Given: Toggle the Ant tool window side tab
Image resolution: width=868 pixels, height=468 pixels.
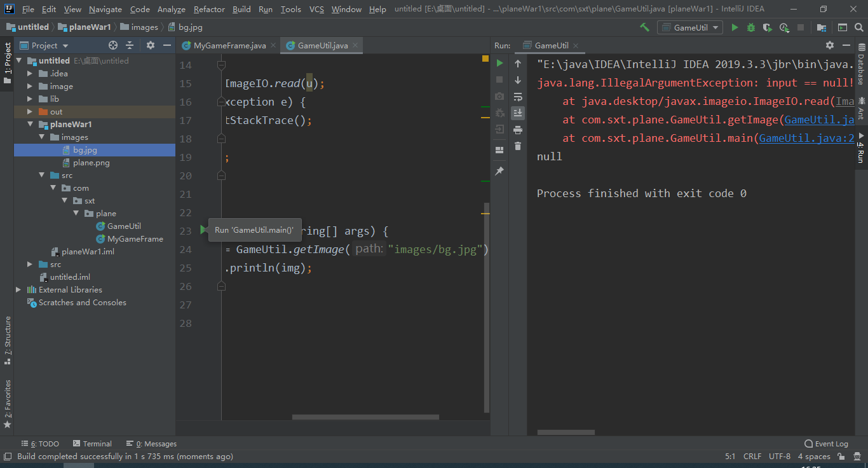Looking at the screenshot, I should (861, 109).
